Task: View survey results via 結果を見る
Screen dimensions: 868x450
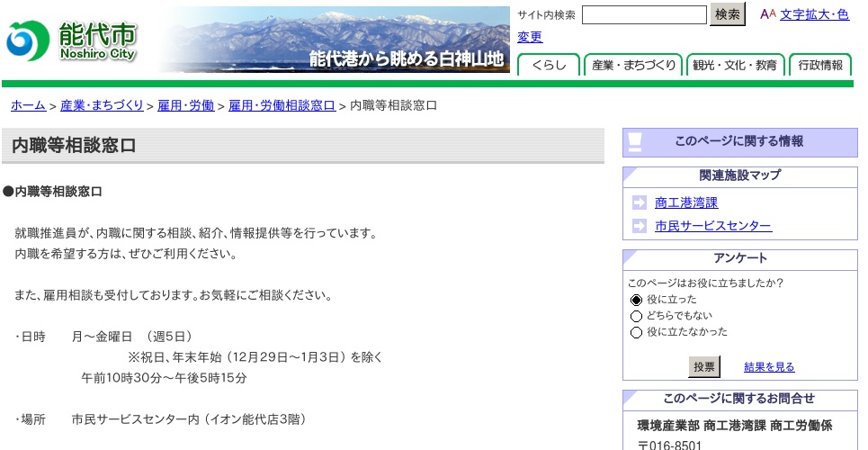Action: [769, 367]
